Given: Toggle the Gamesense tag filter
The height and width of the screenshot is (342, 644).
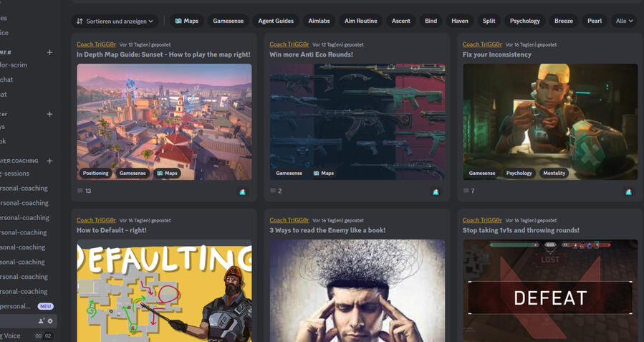Looking at the screenshot, I should [x=228, y=21].
